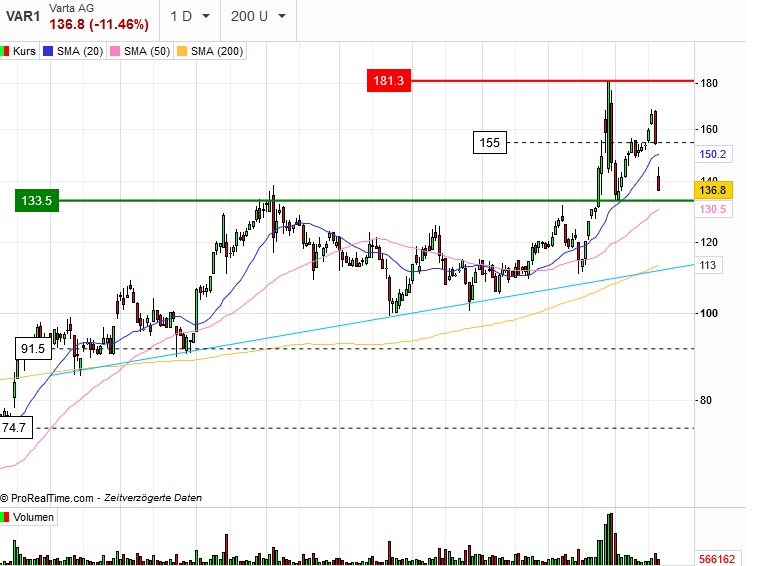This screenshot has height=566, width=758.
Task: Select the SMA (20) legend entry
Action: tap(73, 51)
